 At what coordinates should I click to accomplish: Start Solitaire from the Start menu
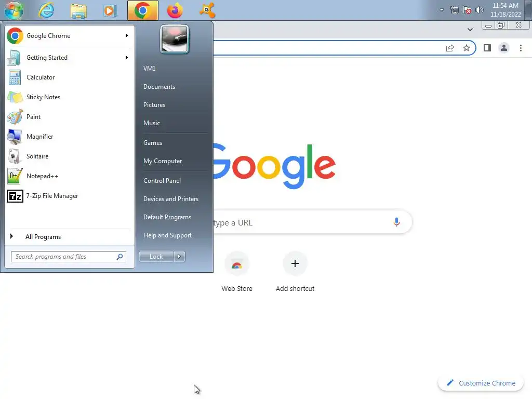[x=69, y=156]
